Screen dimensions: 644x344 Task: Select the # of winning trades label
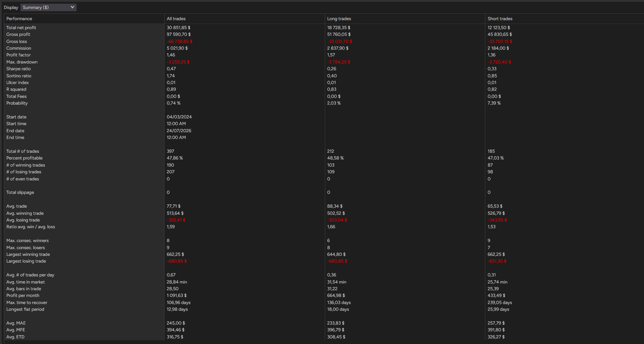(x=26, y=165)
